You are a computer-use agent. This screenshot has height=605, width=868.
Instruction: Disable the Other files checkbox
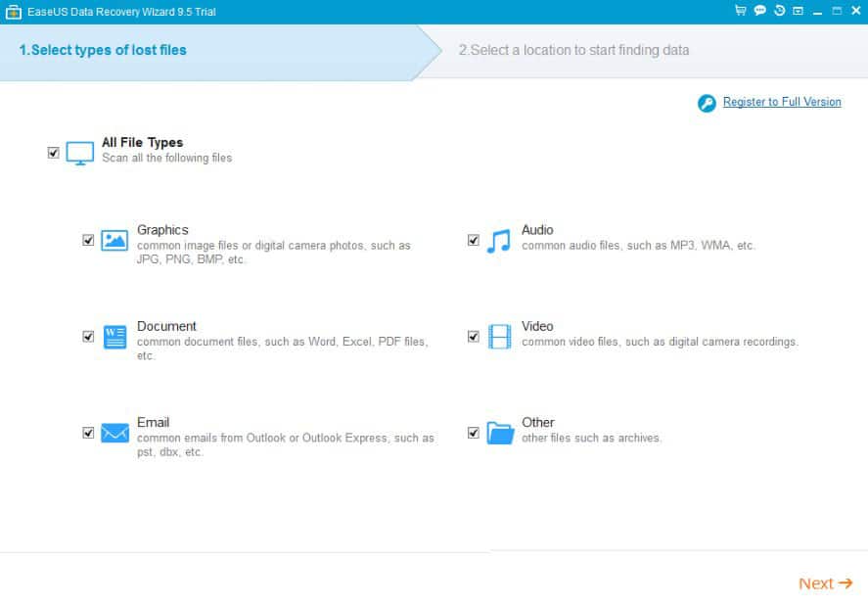point(474,433)
